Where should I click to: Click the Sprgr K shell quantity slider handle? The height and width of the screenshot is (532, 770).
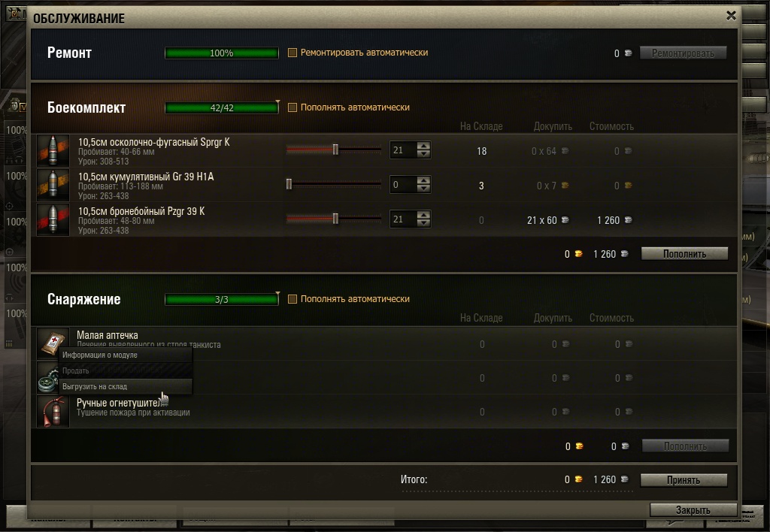click(x=335, y=150)
